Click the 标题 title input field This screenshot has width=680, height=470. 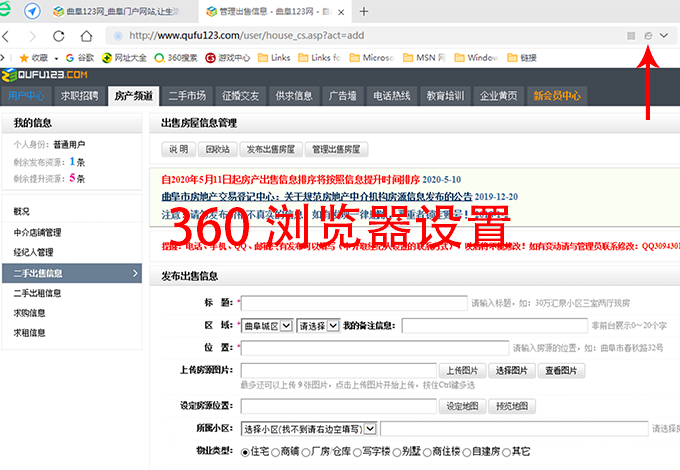[352, 302]
